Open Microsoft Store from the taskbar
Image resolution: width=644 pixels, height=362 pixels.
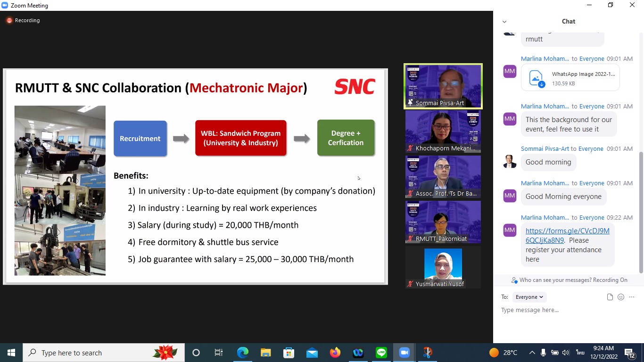289,353
